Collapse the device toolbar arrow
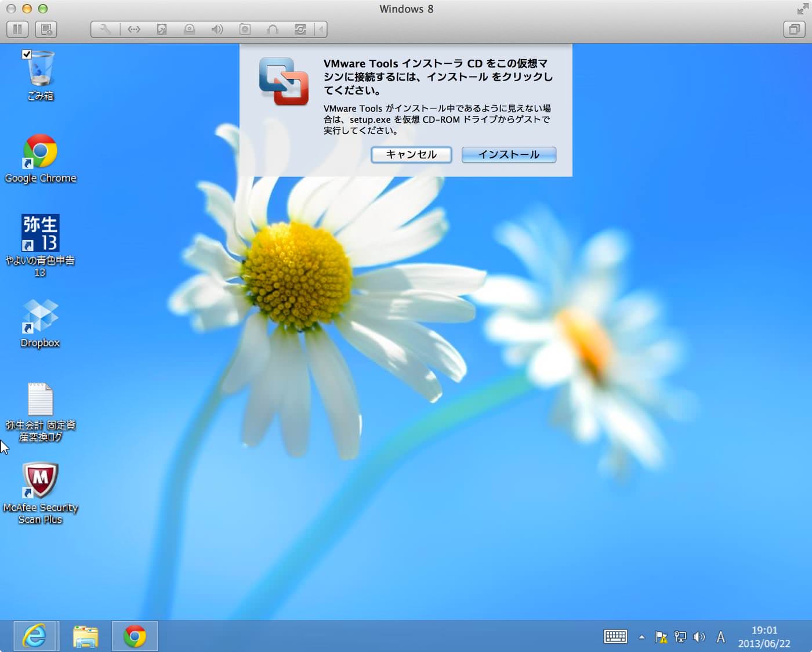The width and height of the screenshot is (812, 652). (321, 29)
